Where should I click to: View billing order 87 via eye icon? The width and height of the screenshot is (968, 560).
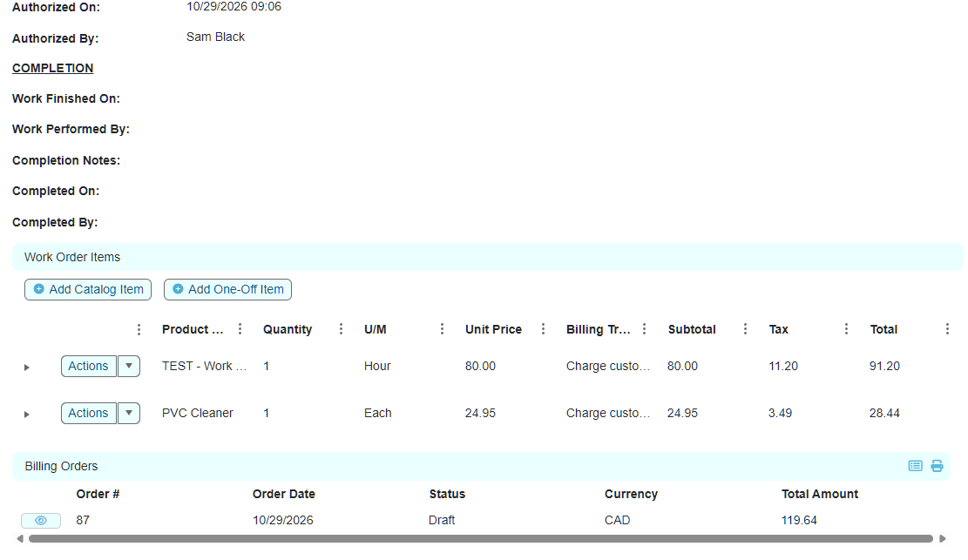point(41,521)
